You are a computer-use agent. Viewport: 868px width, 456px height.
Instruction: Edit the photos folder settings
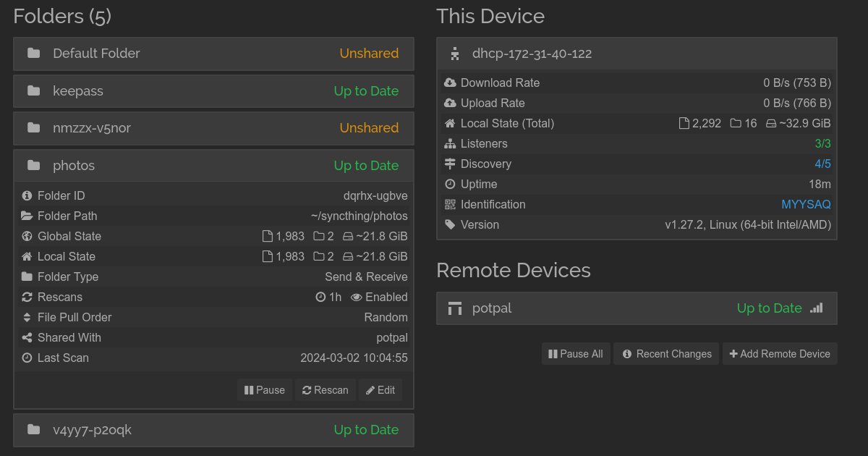pyautogui.click(x=380, y=390)
